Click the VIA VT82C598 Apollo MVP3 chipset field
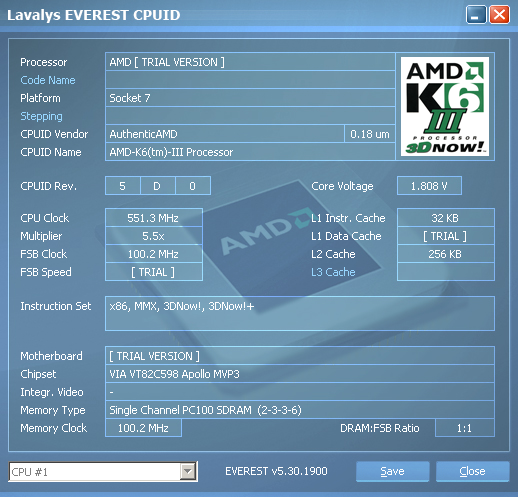The width and height of the screenshot is (518, 497). pos(300,374)
